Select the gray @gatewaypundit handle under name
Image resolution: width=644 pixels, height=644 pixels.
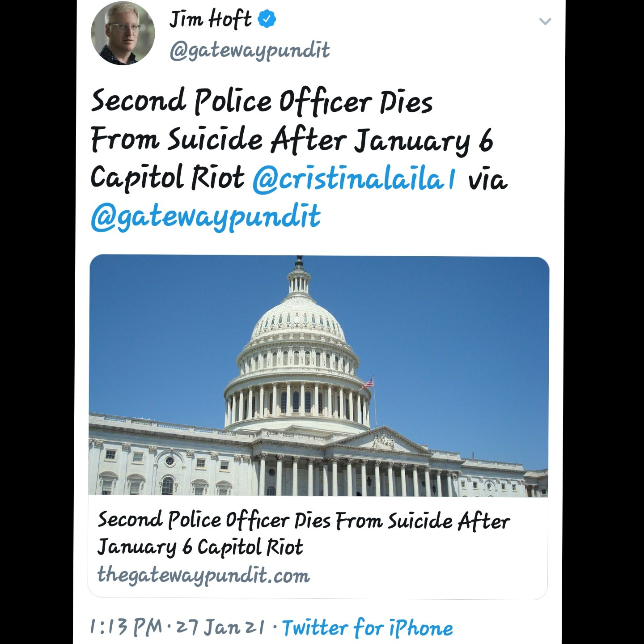click(x=250, y=50)
